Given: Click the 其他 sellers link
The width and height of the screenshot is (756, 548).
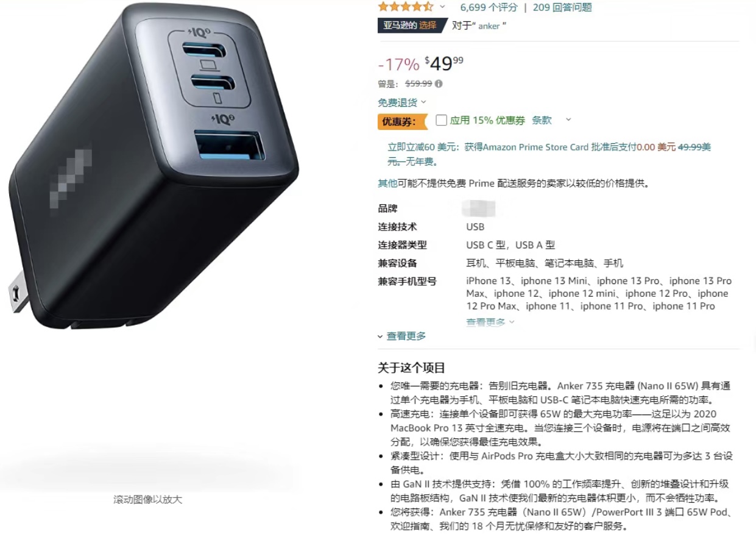Looking at the screenshot, I should click(387, 183).
